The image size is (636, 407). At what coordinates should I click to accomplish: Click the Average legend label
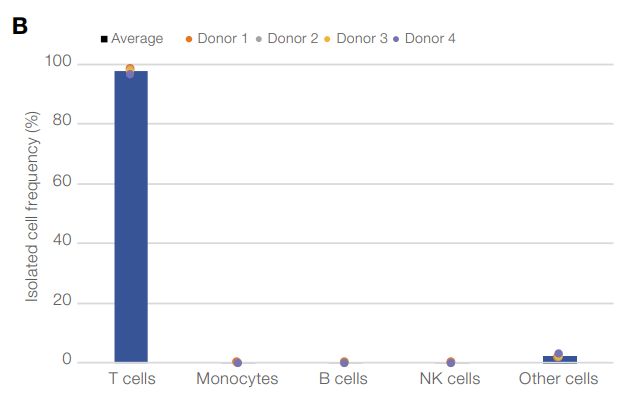[137, 39]
